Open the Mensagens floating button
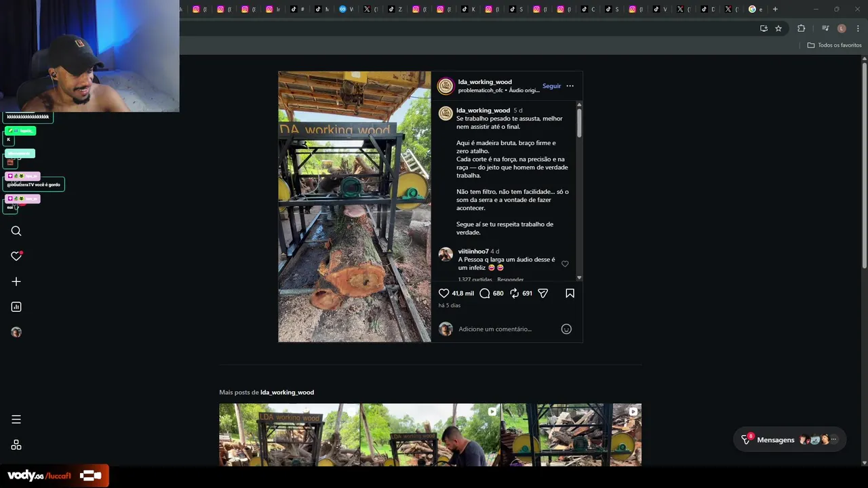Image resolution: width=868 pixels, height=488 pixels. (x=789, y=440)
